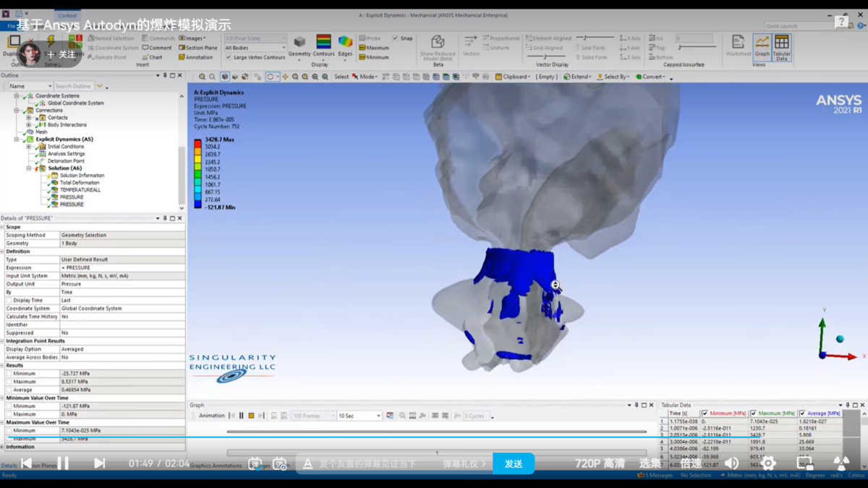This screenshot has width=868, height=488.
Task: Open the Name filter dropdown in Outline
Action: (29, 86)
